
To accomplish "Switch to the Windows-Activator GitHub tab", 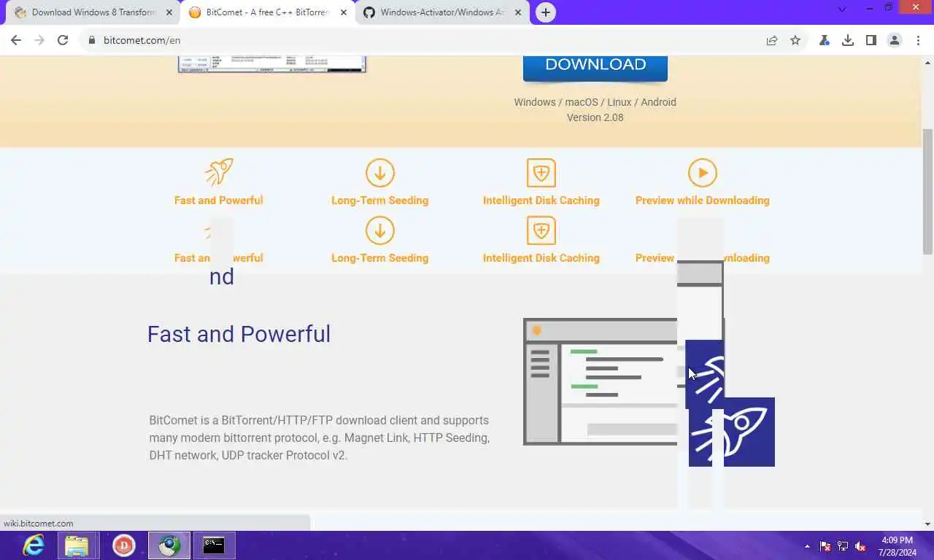I will pyautogui.click(x=442, y=12).
